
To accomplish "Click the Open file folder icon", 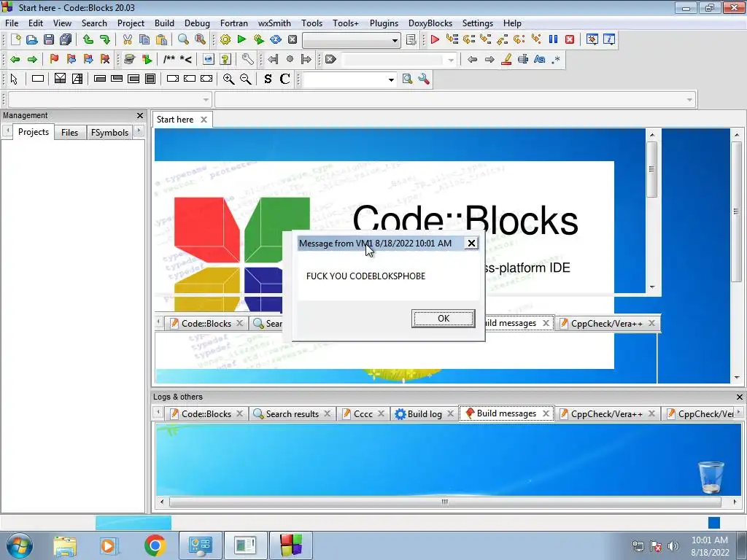I will pyautogui.click(x=31, y=39).
